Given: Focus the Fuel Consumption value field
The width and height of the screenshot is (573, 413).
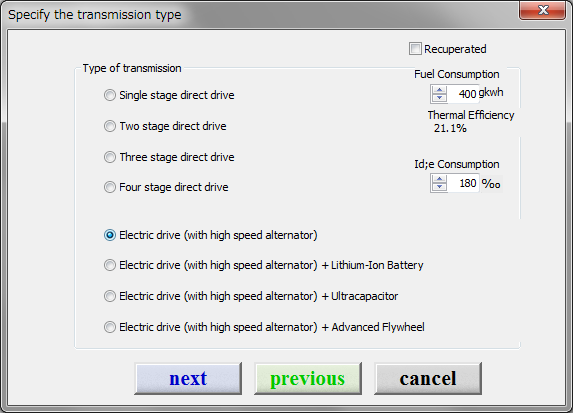Looking at the screenshot, I should coord(462,94).
